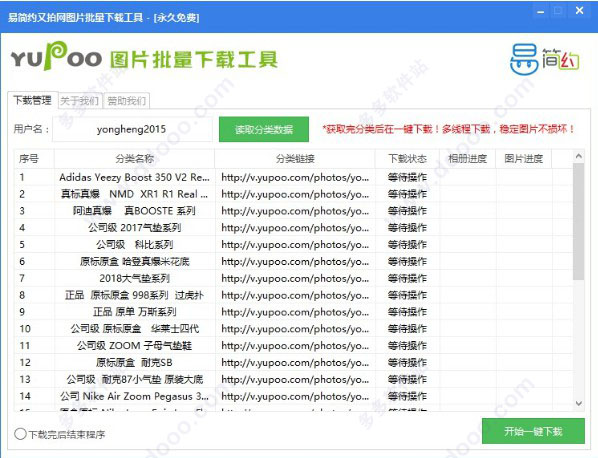Click the YUPOO logo

coord(56,56)
